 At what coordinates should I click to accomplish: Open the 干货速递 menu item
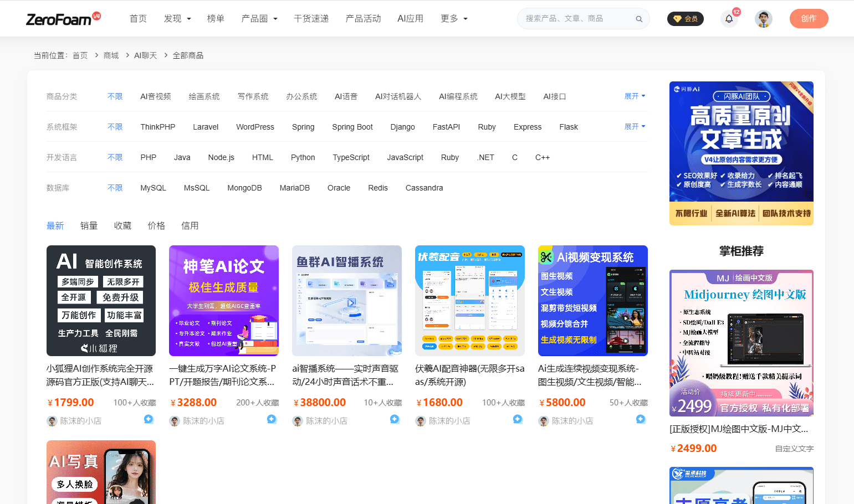[311, 18]
